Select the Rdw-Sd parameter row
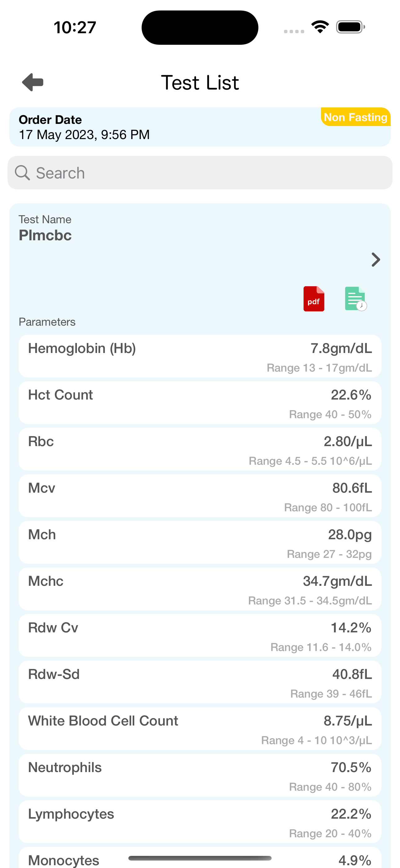400x868 pixels. coord(200,682)
